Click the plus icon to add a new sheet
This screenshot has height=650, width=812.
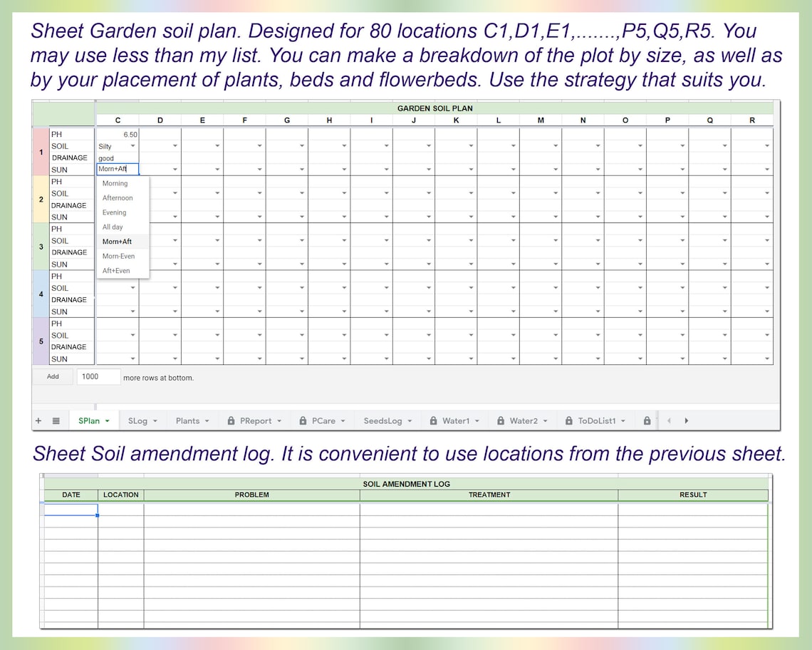point(38,421)
